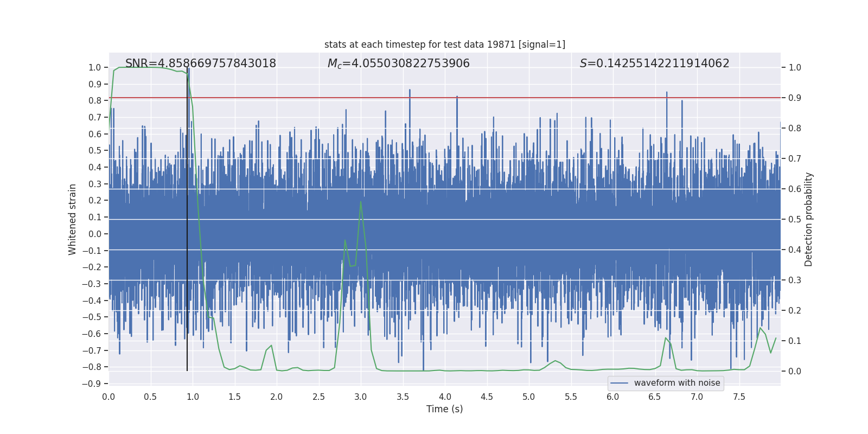
Task: Click the 'Time (s)' x-axis label
Action: point(444,409)
